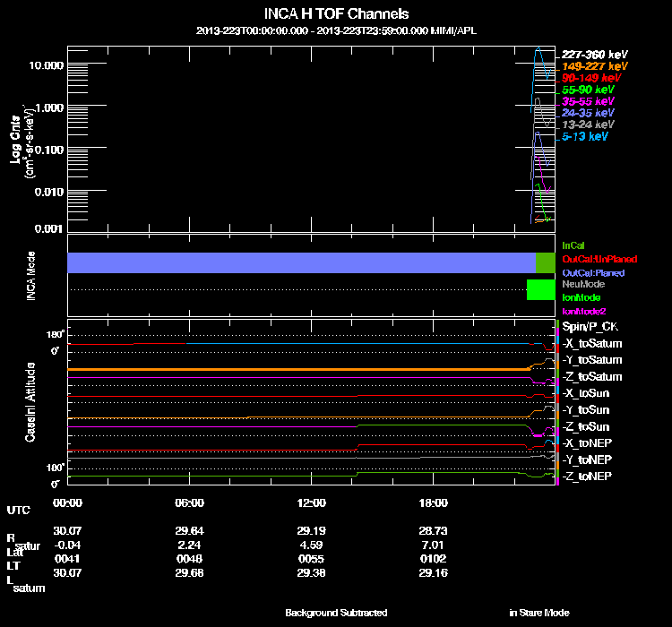Screen dimensions: 672x627
Task: Click the blue OutCal:Planed mode bar
Action: 300,262
